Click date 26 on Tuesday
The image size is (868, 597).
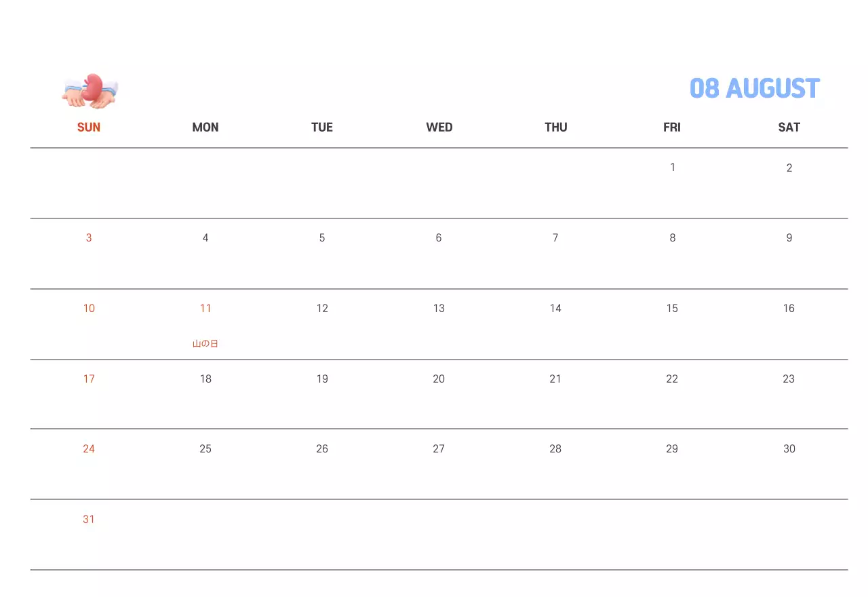tap(322, 449)
